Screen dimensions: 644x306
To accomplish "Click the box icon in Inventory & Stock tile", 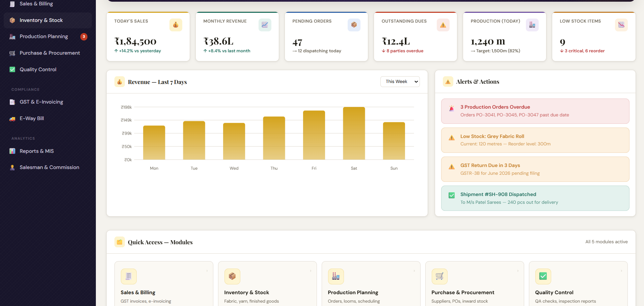I will [232, 276].
